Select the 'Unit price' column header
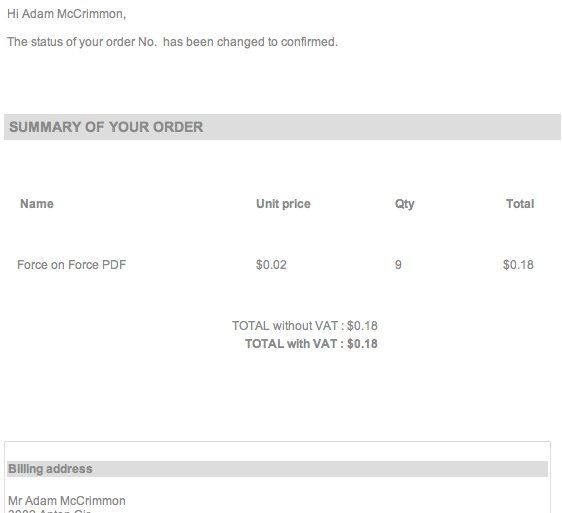This screenshot has height=513, width=562. (283, 204)
